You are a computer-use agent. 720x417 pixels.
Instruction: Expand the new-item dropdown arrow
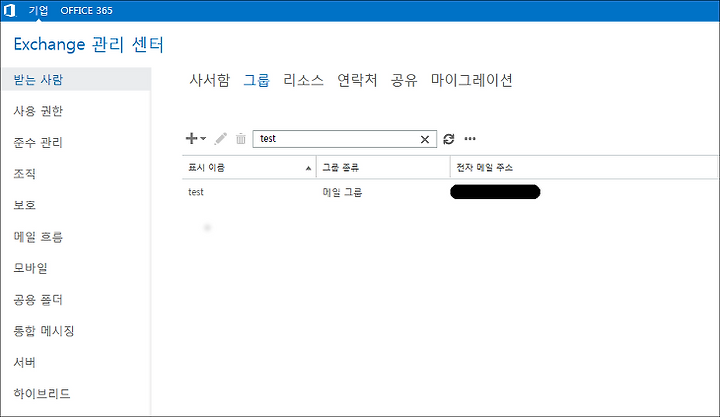203,138
